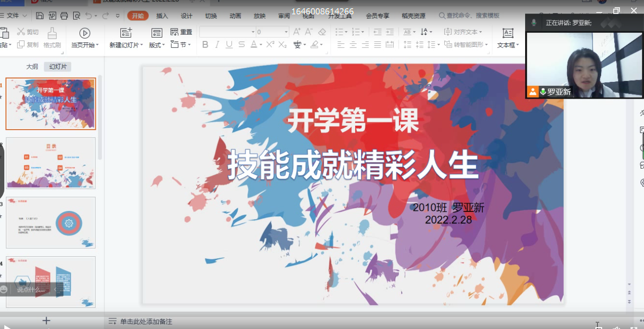
Task: Switch to the Outline (大纲) panel tab
Action: [32, 66]
